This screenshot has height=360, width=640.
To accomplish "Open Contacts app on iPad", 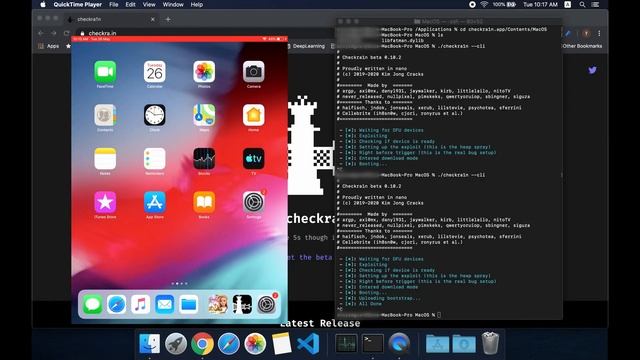I will pyautogui.click(x=105, y=115).
